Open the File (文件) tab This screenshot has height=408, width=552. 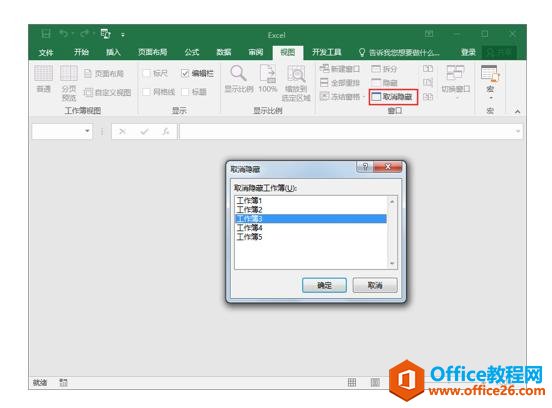coord(46,52)
